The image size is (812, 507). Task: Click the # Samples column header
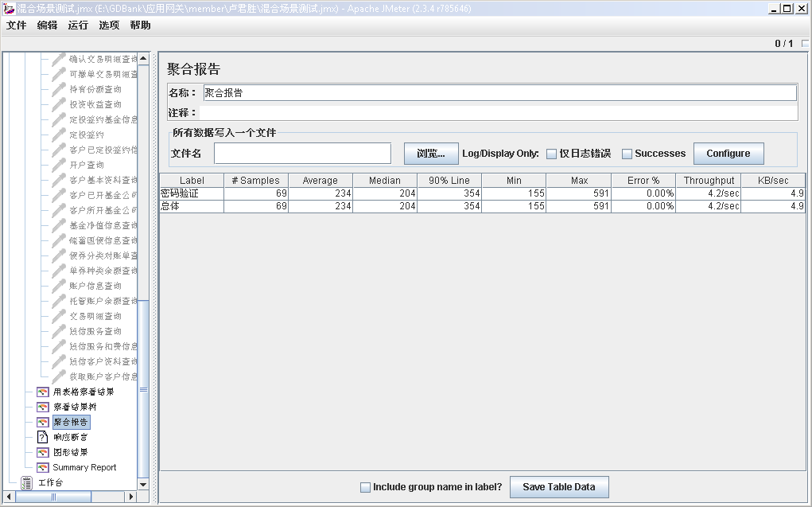click(256, 181)
